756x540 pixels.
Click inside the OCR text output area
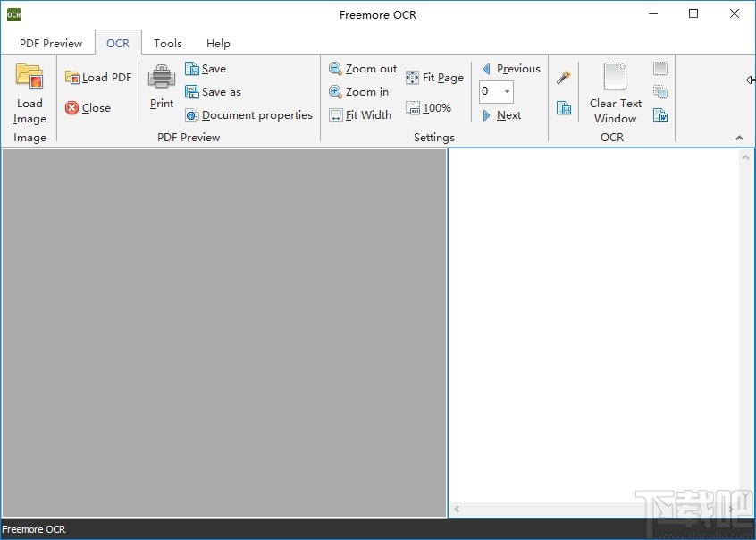pyautogui.click(x=594, y=325)
